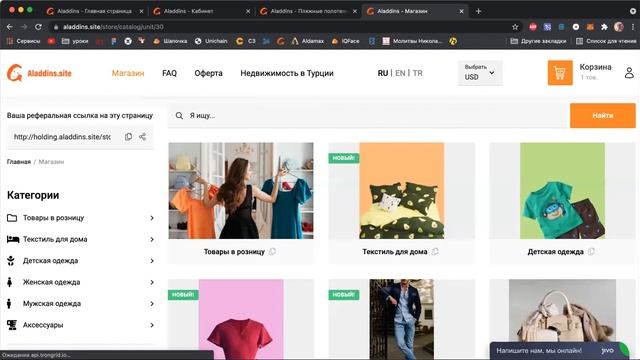Image resolution: width=640 pixels, height=360 pixels.
Task: Open the Оферта menu item
Action: pyautogui.click(x=208, y=73)
